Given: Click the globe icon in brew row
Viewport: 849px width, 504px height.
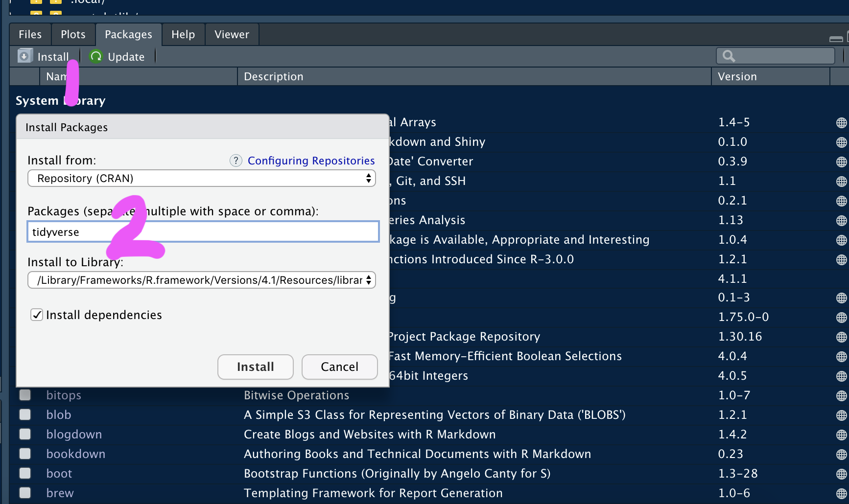Looking at the screenshot, I should click(x=841, y=494).
